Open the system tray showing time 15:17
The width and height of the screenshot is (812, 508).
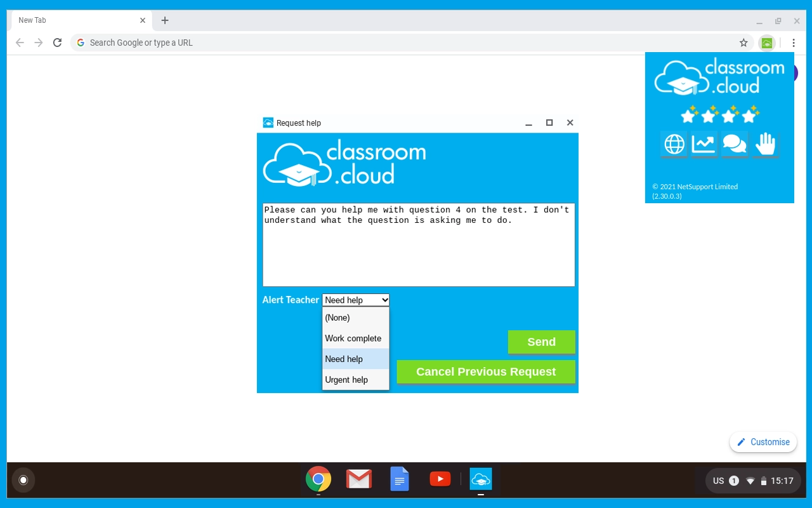pyautogui.click(x=753, y=481)
